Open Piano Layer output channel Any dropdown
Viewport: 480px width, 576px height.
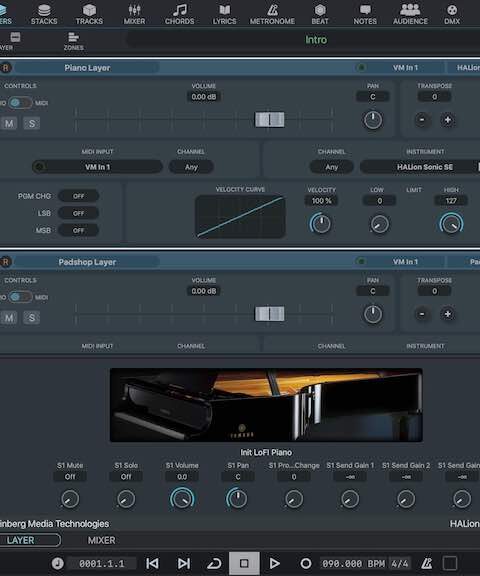(332, 167)
